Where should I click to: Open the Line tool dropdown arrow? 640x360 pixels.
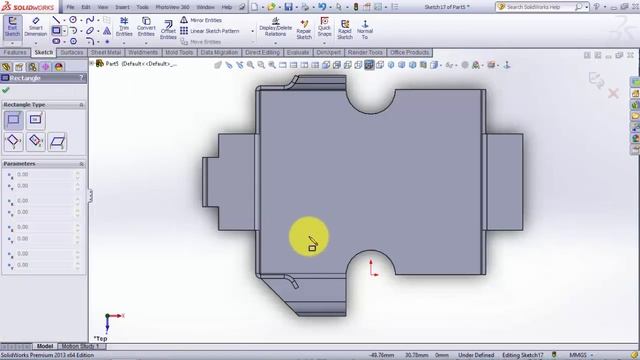pos(64,20)
